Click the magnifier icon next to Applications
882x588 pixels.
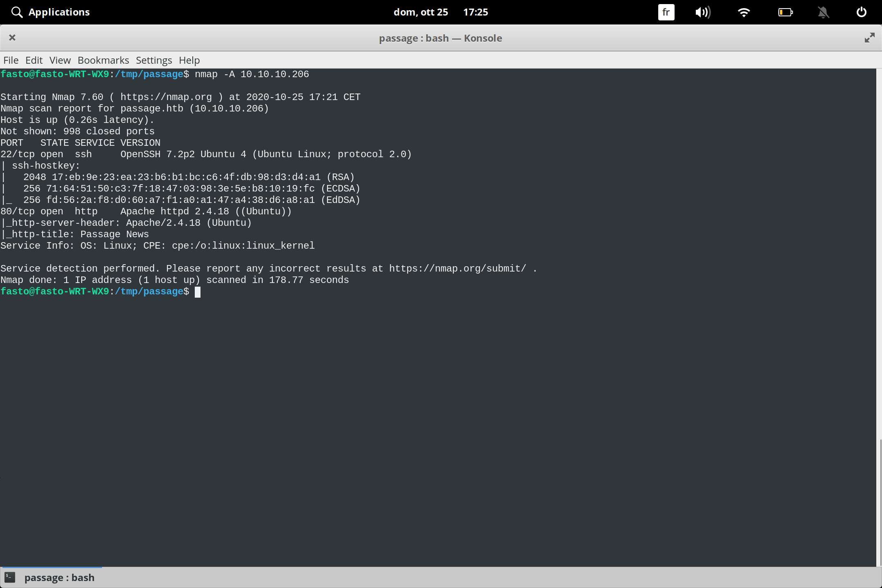(x=17, y=12)
